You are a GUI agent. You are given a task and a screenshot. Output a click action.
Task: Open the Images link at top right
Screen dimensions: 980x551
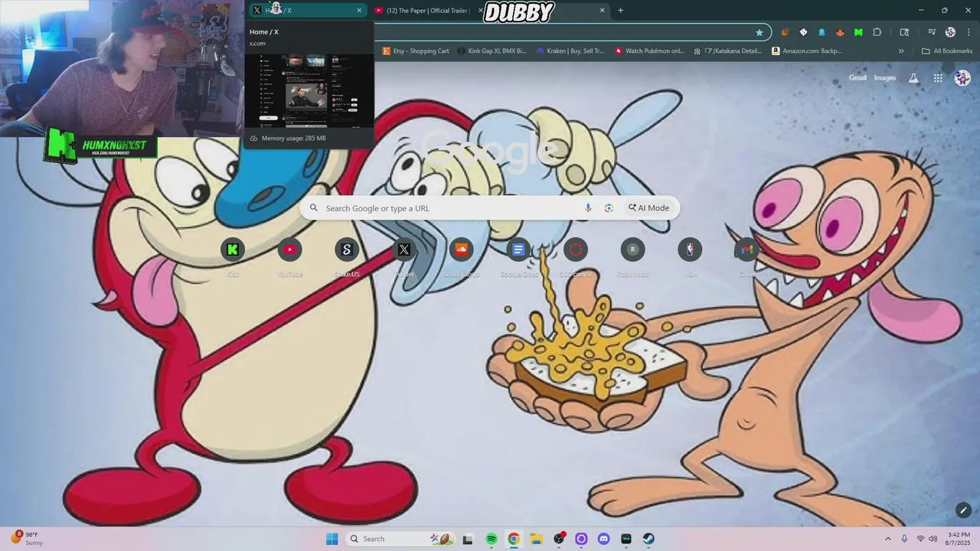885,78
